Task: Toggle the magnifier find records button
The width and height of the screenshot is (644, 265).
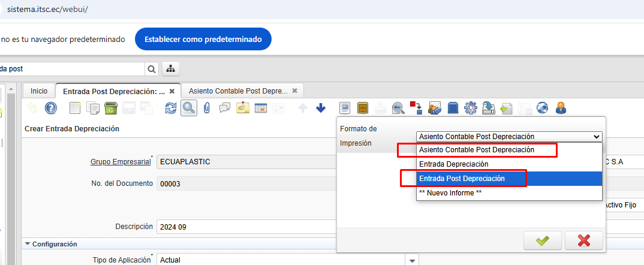Action: pyautogui.click(x=189, y=108)
